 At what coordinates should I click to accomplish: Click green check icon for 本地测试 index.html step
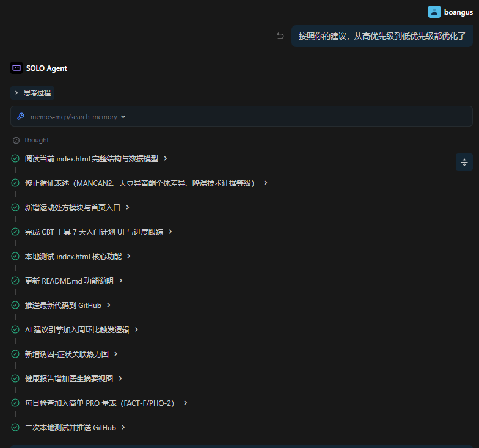(x=15, y=256)
